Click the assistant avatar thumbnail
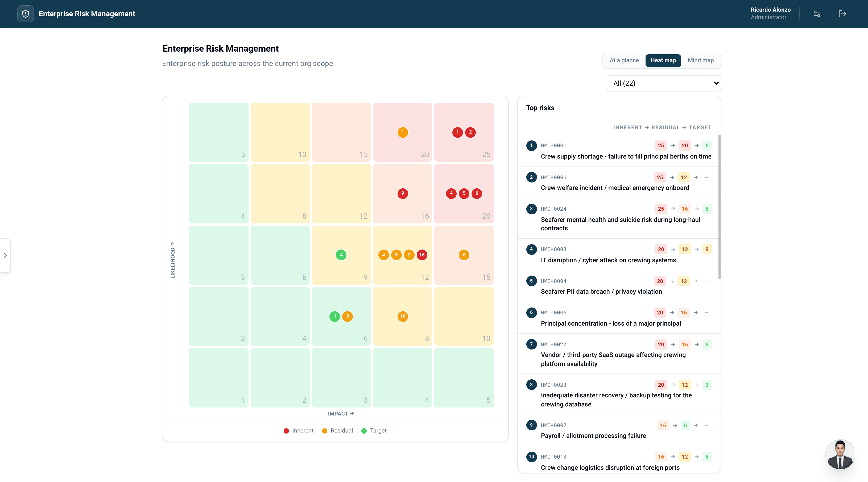 [840, 454]
